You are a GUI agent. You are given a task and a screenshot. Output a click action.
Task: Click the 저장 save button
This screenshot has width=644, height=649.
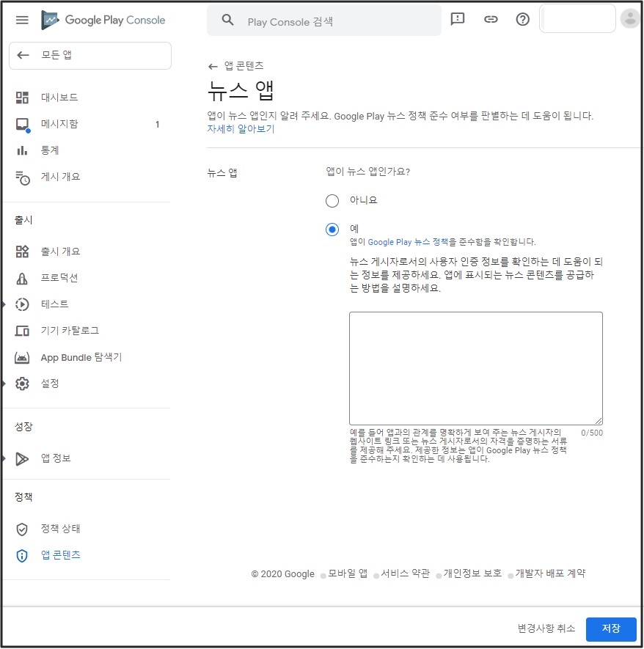611,628
